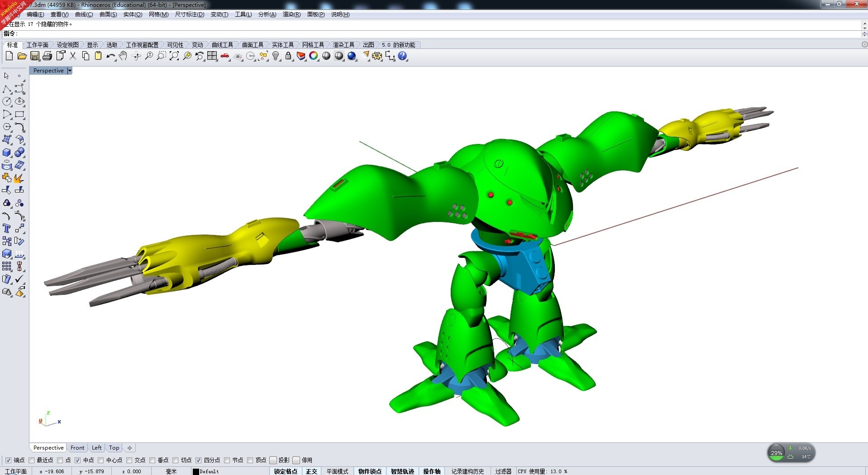
Task: Open options with the gear icon
Action: pos(377,56)
